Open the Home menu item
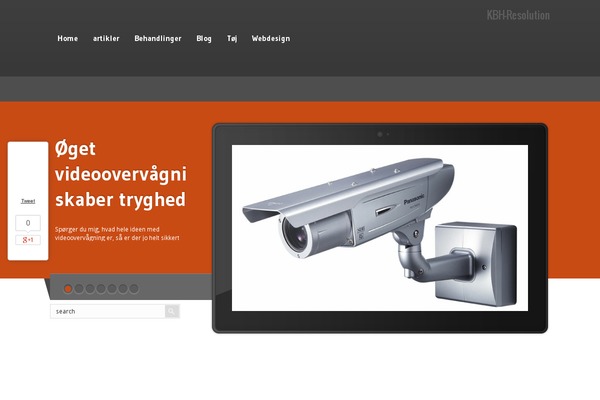 point(68,38)
